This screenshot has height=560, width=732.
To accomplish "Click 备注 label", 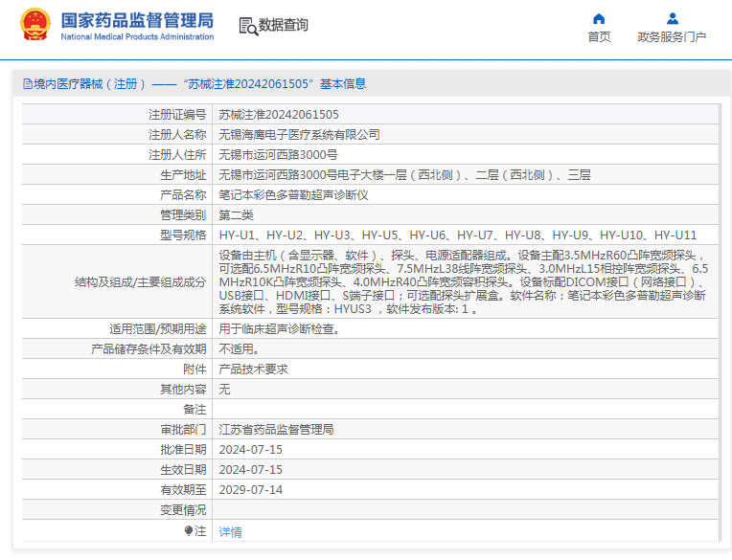I will pyautogui.click(x=194, y=410).
